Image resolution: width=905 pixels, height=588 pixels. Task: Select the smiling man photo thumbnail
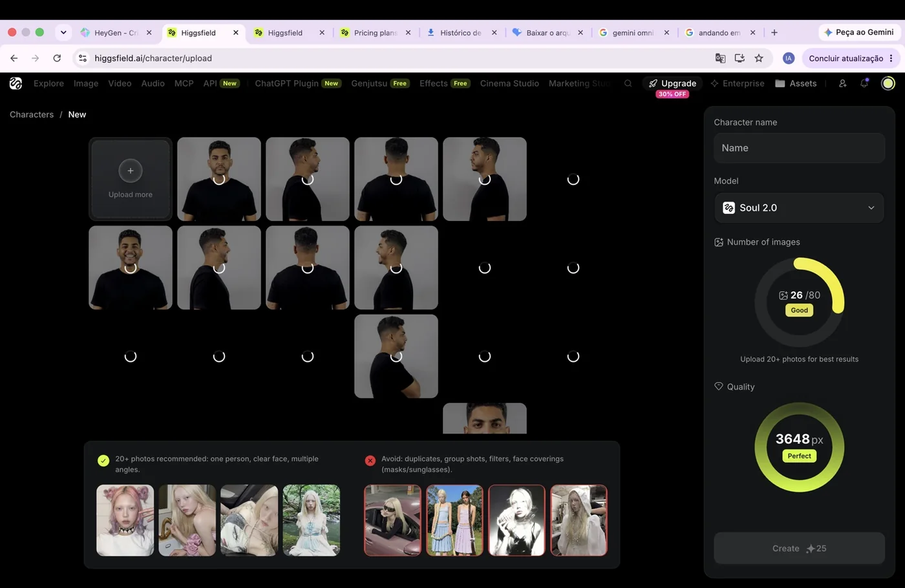pos(131,268)
